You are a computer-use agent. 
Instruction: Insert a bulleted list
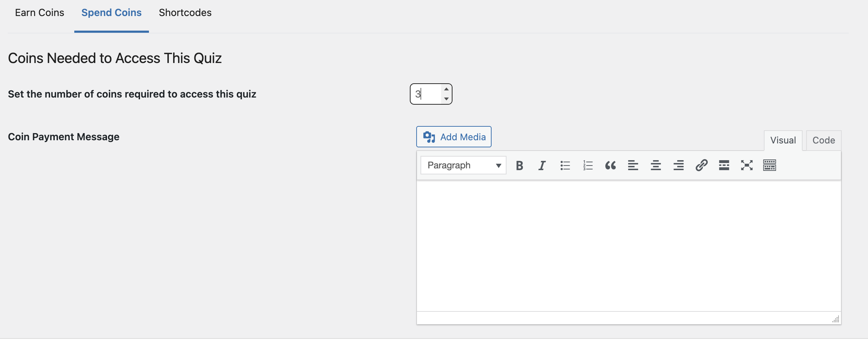[x=565, y=166]
